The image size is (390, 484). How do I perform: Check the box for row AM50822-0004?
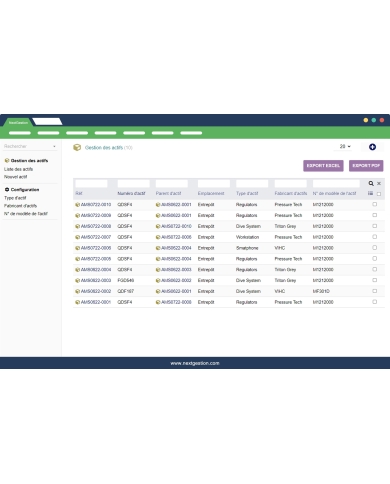375,269
